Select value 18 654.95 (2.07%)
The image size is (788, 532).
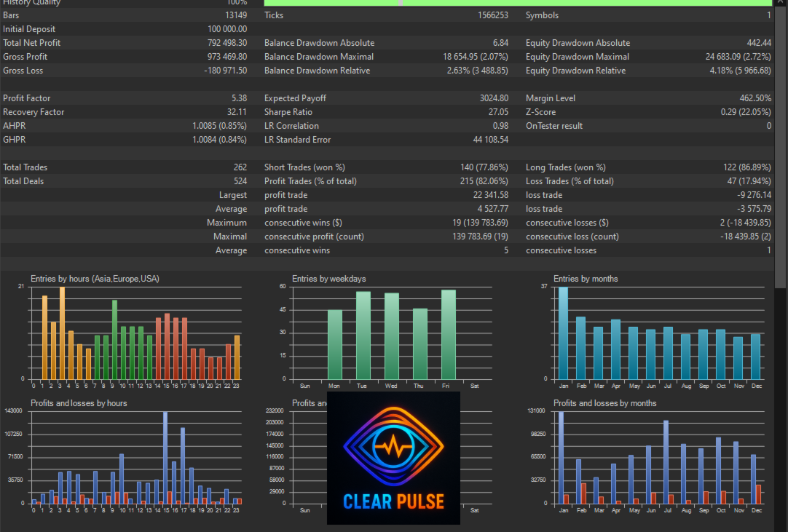(476, 57)
